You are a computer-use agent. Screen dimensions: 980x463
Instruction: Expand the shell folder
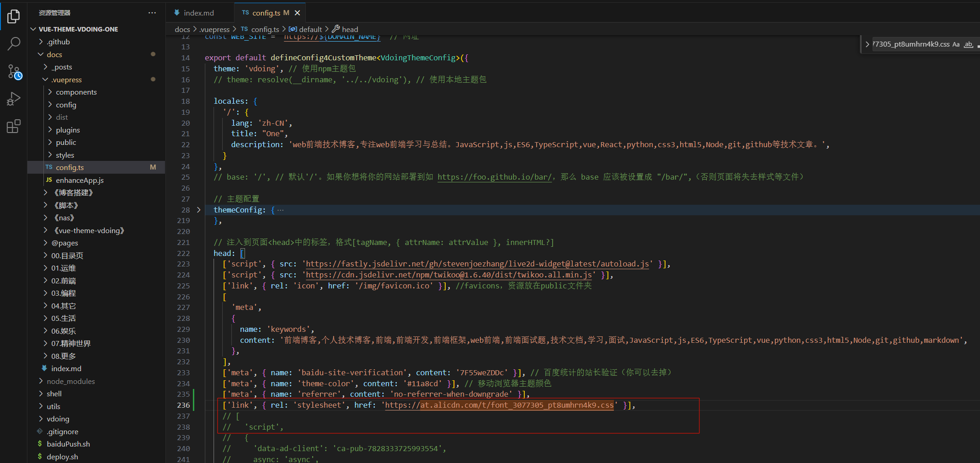(x=41, y=394)
